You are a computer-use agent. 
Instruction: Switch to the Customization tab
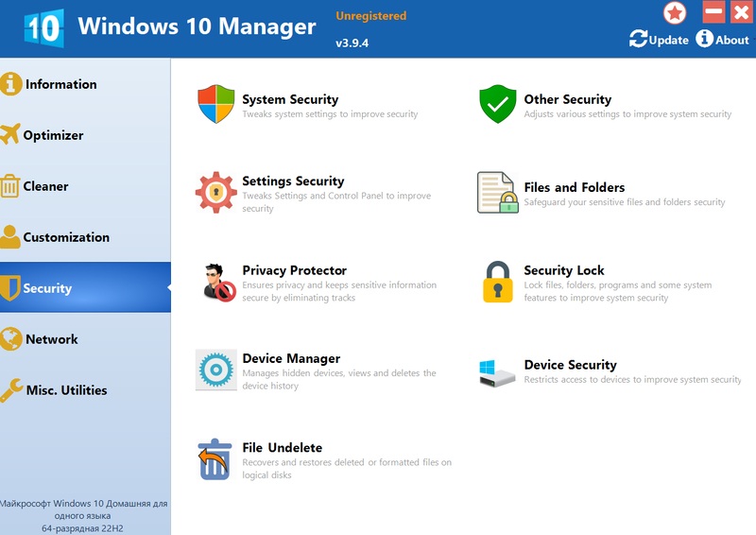pyautogui.click(x=66, y=237)
